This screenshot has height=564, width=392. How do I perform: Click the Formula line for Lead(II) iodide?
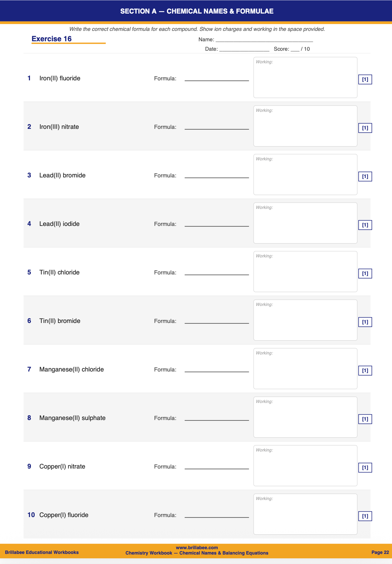[x=216, y=224]
